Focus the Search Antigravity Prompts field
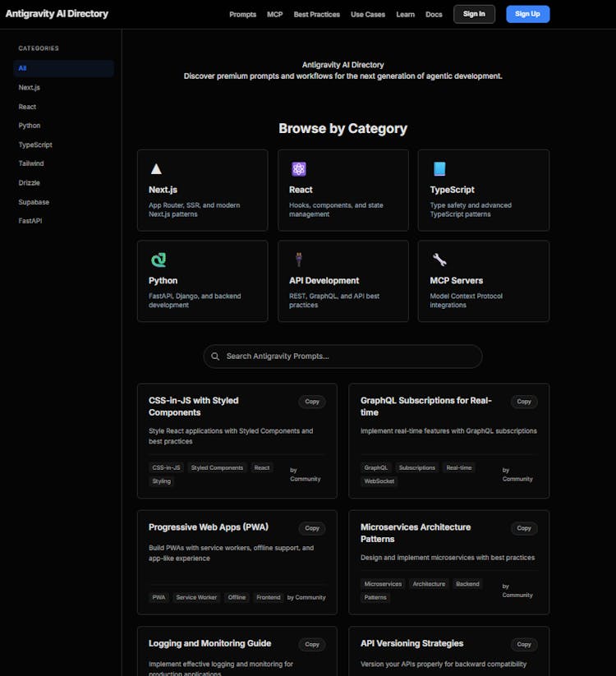The width and height of the screenshot is (616, 676). pos(349,356)
